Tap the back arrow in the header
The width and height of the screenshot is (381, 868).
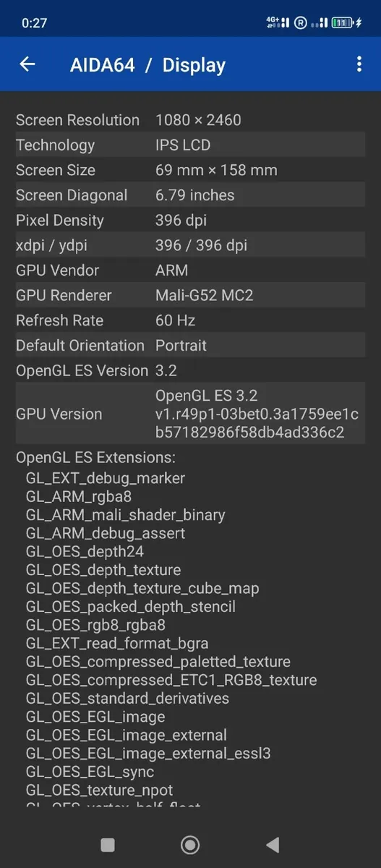pos(27,64)
